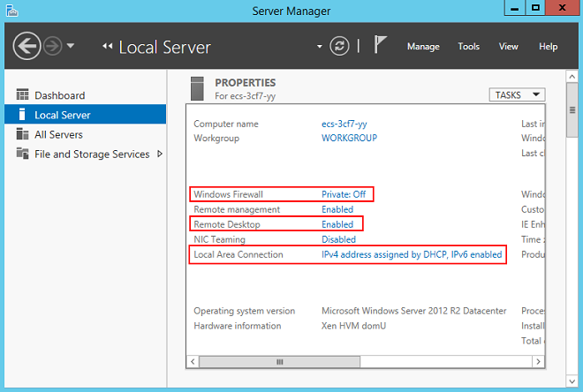Minimize the Server Manager window
Image resolution: width=583 pixels, height=392 pixels.
pyautogui.click(x=515, y=8)
